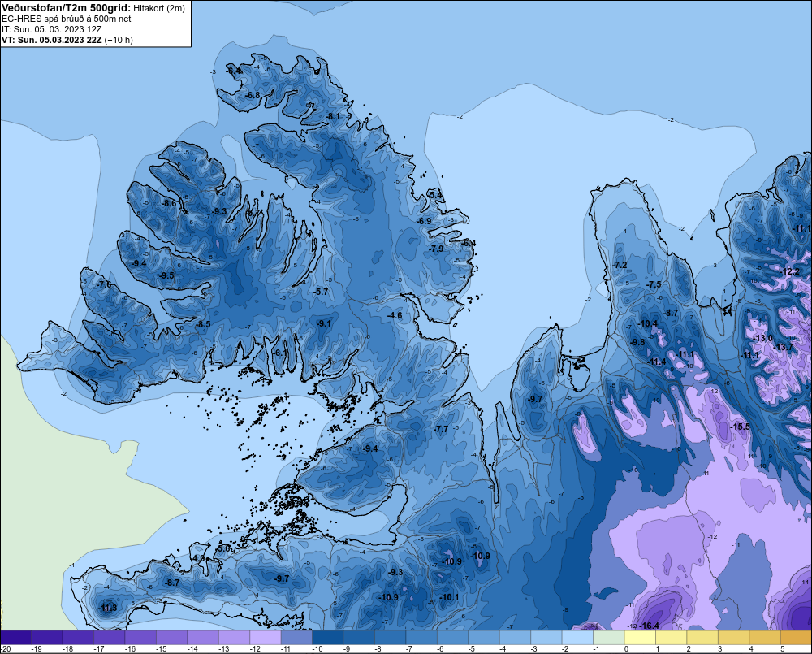Click the -8.6 temperature label
Viewport: 812px width, 654px height.
(169, 203)
